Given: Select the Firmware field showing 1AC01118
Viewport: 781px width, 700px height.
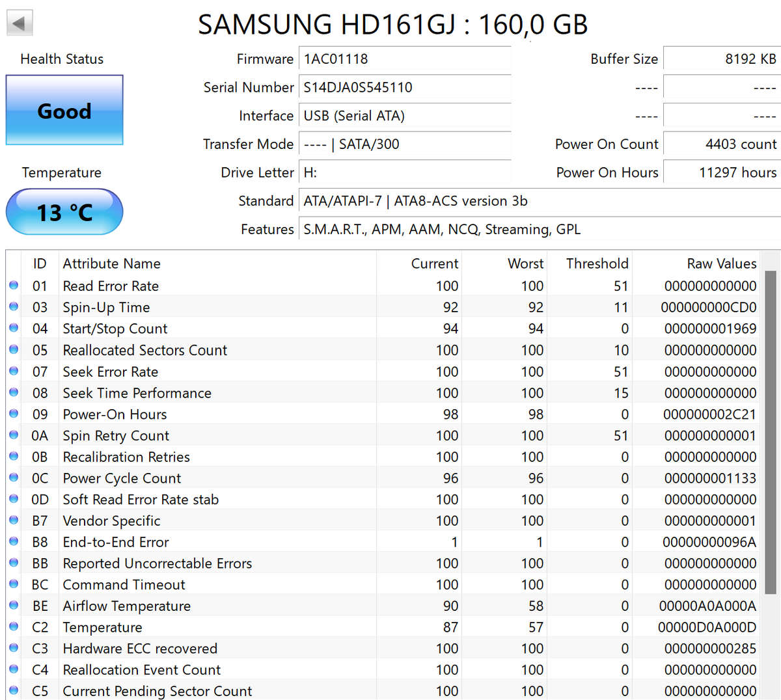Looking at the screenshot, I should coord(404,59).
